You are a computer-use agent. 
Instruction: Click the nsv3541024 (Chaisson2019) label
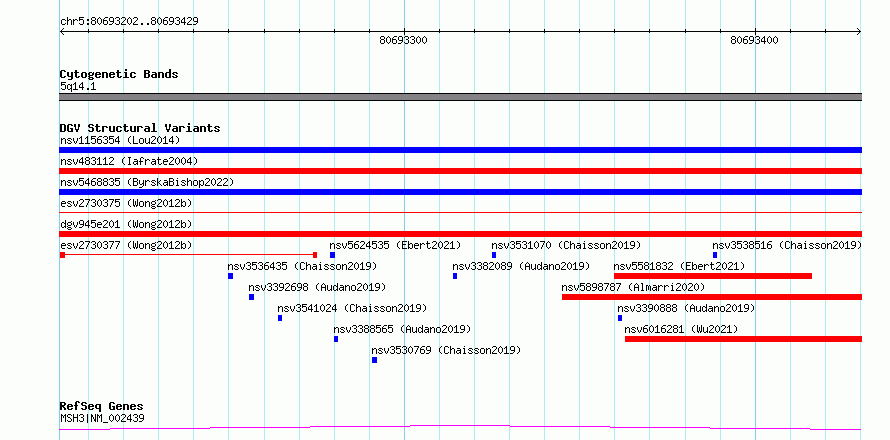352,308
